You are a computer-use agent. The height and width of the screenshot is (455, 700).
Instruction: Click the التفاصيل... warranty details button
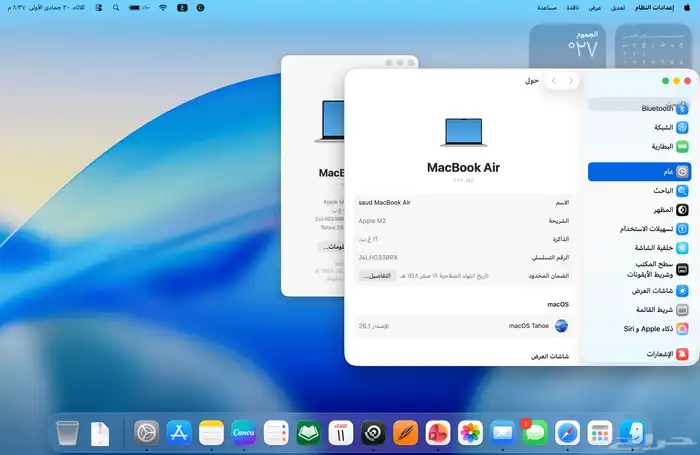coord(377,276)
